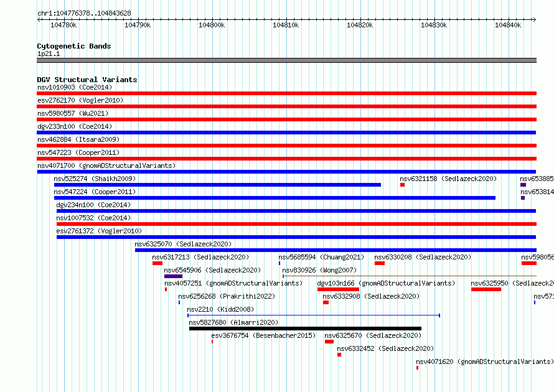The image size is (554, 392).
Task: Click the brown nsv830926 span line
Action: pyautogui.click(x=410, y=276)
